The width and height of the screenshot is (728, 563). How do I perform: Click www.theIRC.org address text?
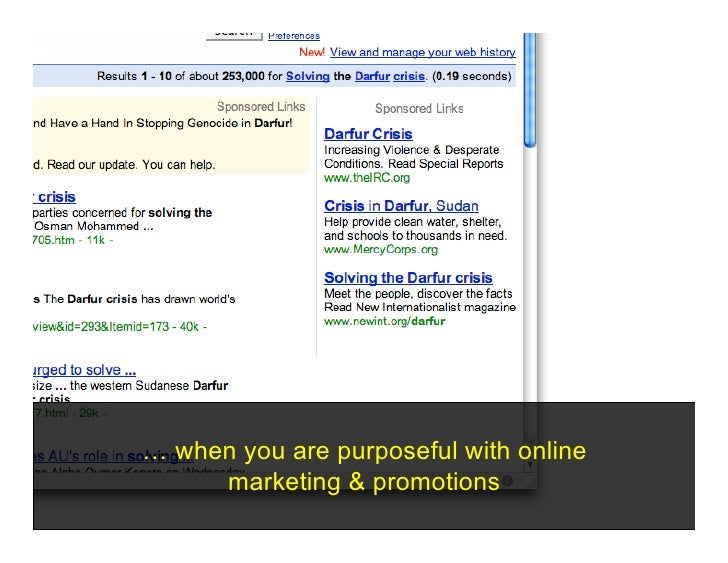coord(367,178)
